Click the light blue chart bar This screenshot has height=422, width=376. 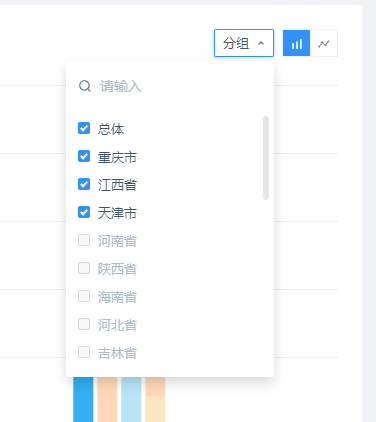131,399
